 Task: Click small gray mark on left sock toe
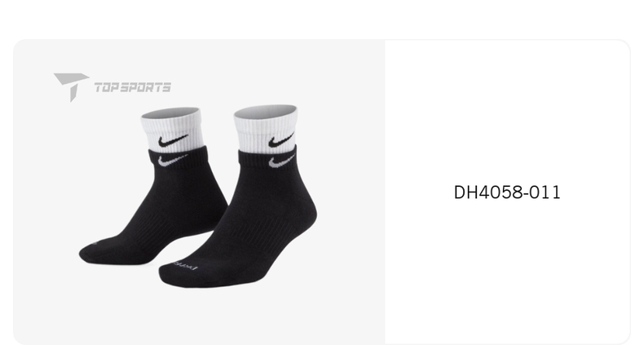(95, 242)
